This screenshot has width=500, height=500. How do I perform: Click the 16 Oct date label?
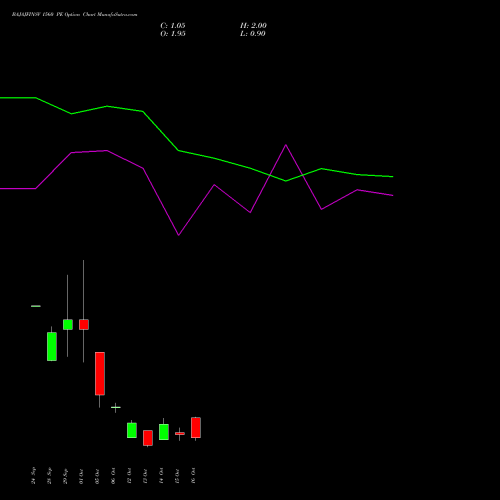pyautogui.click(x=193, y=476)
